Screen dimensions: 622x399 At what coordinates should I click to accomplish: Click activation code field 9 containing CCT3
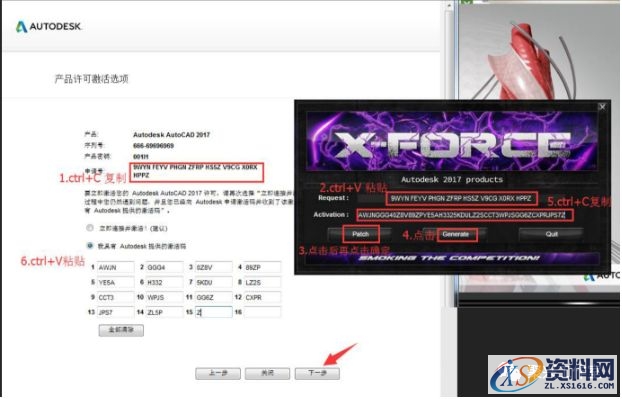click(x=115, y=297)
